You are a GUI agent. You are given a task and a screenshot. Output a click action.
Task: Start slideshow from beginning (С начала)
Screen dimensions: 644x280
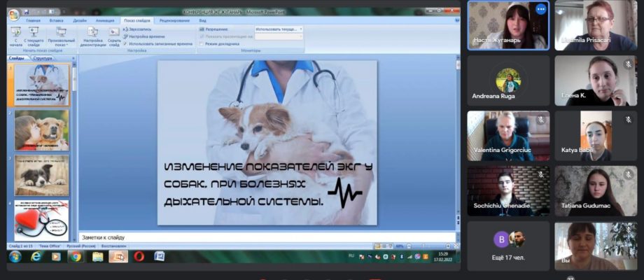click(x=15, y=36)
